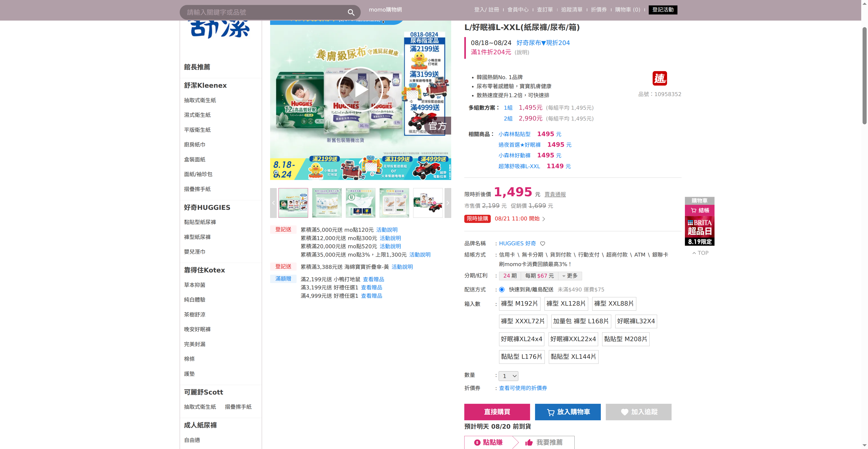
Task: Click the 24 期 installment option
Action: coord(510,276)
